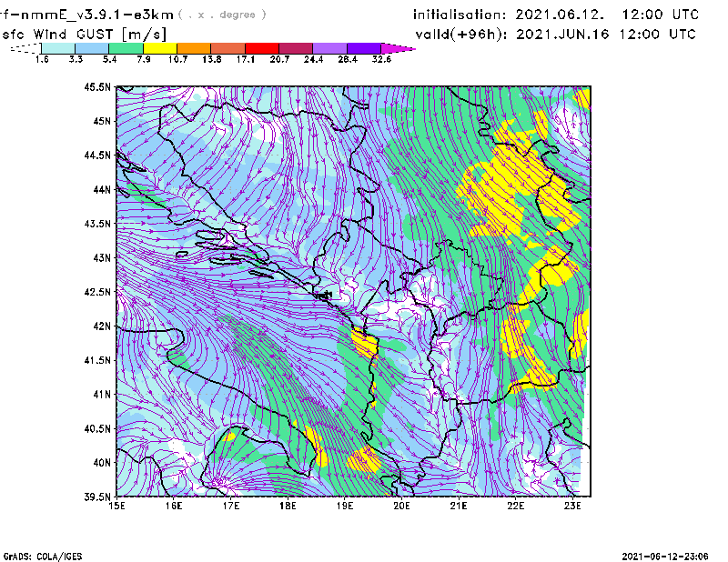
Task: Click the orange 10.7–13.8 legend swatch
Action: [x=194, y=48]
